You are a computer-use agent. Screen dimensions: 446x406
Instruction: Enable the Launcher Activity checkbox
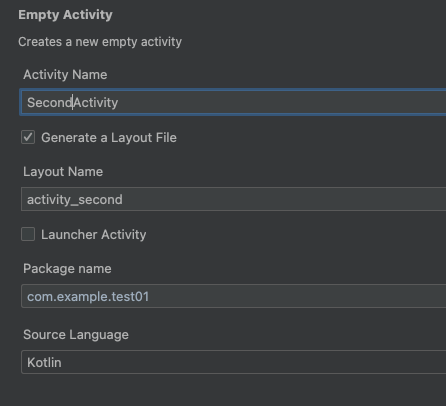tap(28, 234)
